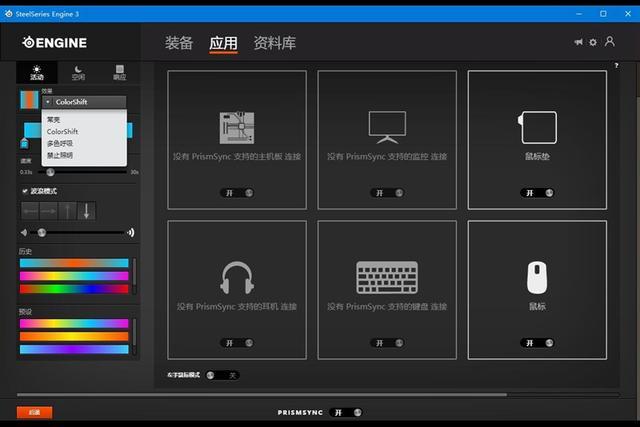Image resolution: width=640 pixels, height=427 pixels.
Task: Click the horizontal scrollbar above the footer
Action: [x=262, y=395]
